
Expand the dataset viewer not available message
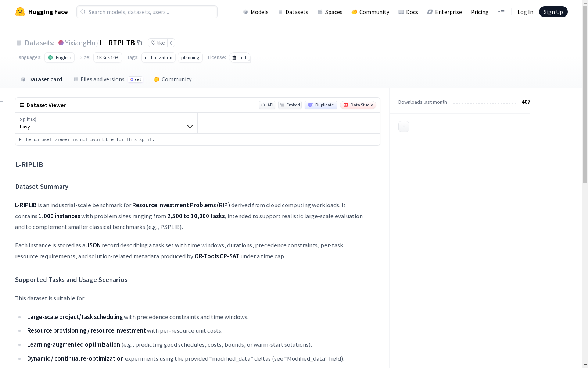87,139
